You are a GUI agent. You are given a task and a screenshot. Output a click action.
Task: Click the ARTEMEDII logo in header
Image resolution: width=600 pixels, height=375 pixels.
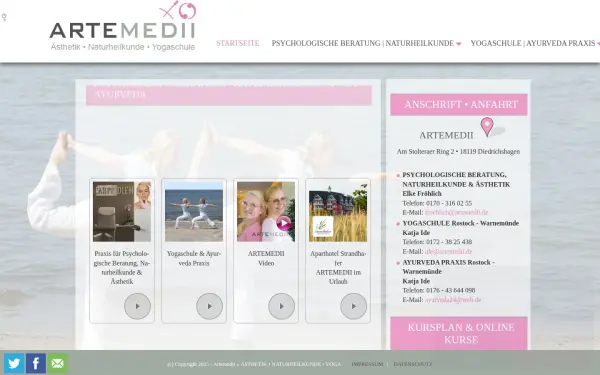(x=122, y=26)
